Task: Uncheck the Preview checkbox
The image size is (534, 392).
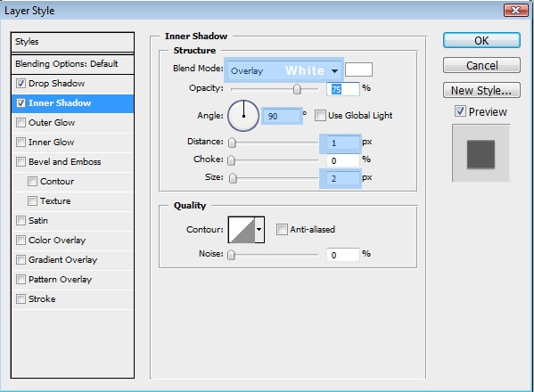Action: [460, 111]
